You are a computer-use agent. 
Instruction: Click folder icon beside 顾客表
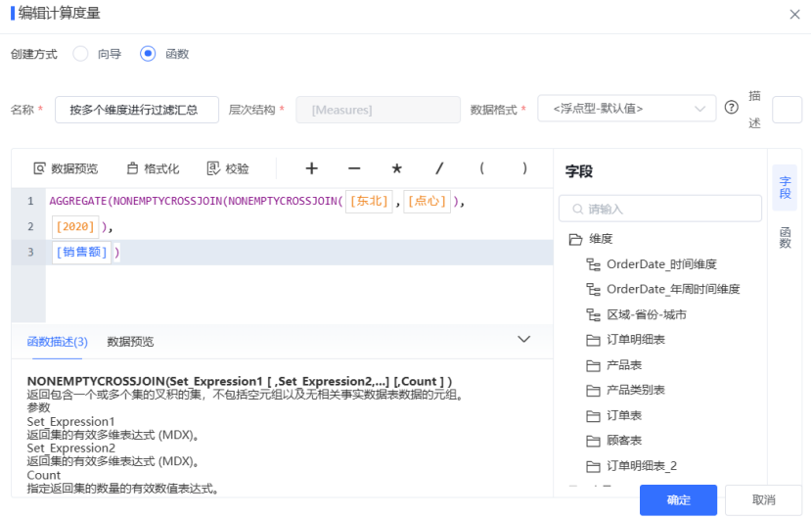(x=594, y=442)
